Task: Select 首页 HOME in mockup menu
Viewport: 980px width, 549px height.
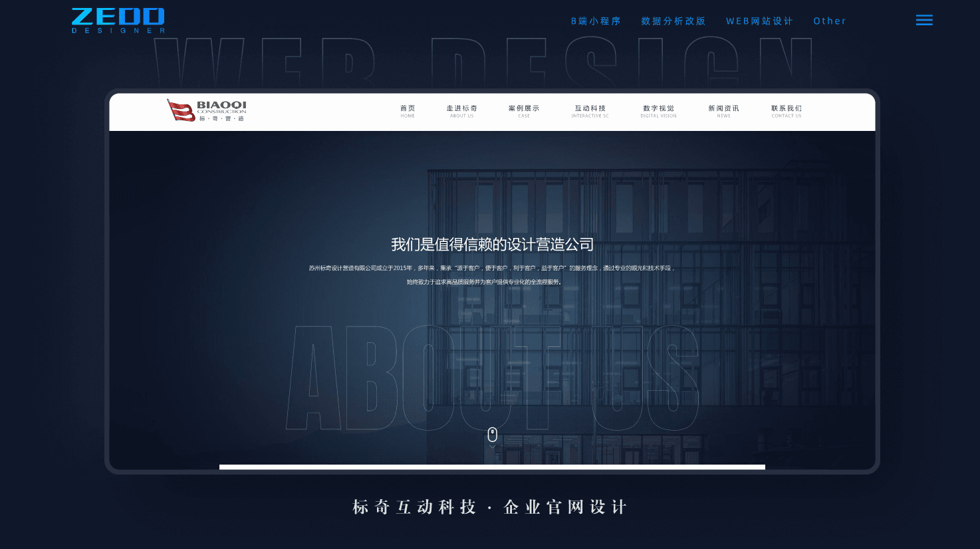Action: [408, 111]
